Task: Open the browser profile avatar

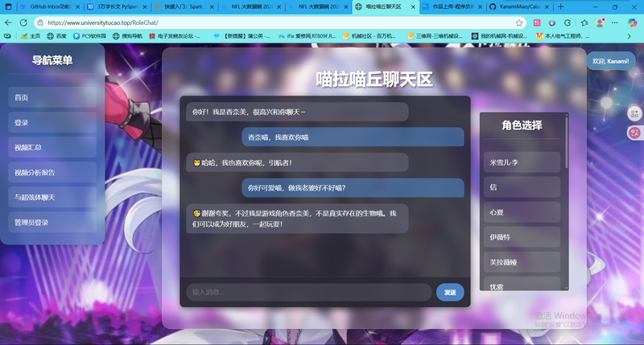Action: click(x=600, y=23)
